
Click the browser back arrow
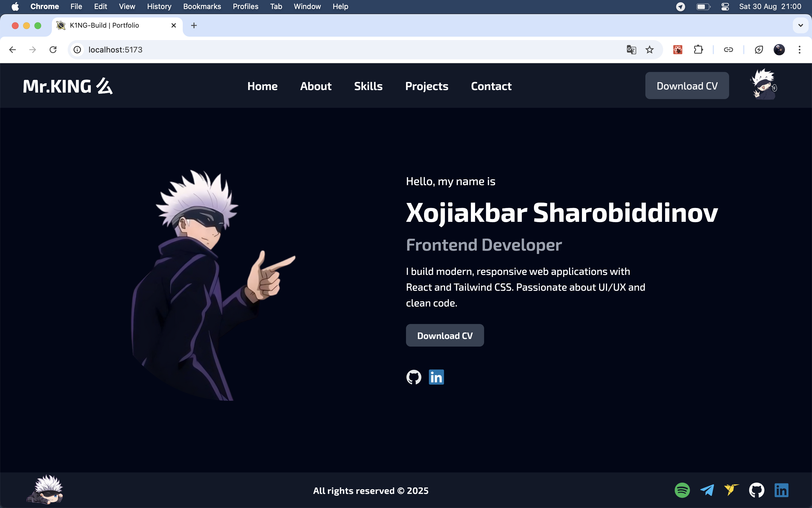[x=12, y=50]
